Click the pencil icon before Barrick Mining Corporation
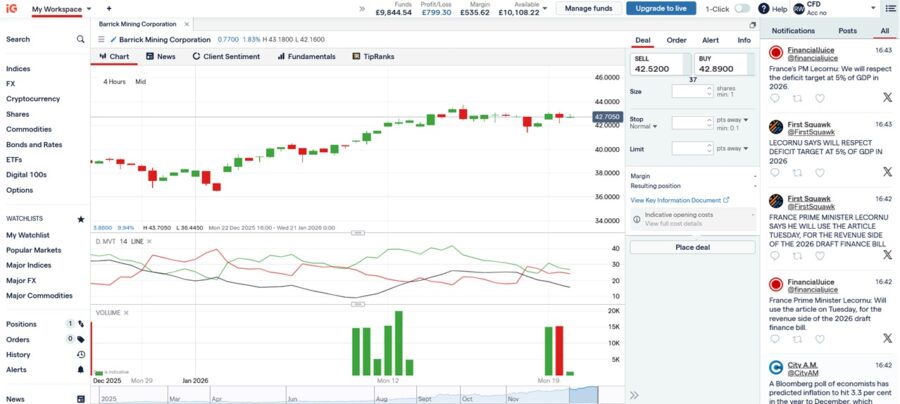The height and width of the screenshot is (404, 900). (x=113, y=40)
